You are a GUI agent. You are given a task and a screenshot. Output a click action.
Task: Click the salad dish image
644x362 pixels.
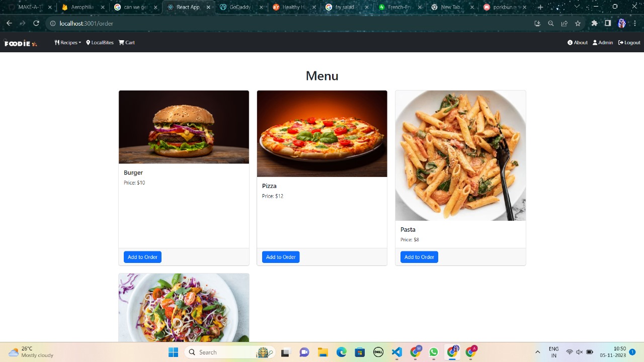(x=184, y=308)
